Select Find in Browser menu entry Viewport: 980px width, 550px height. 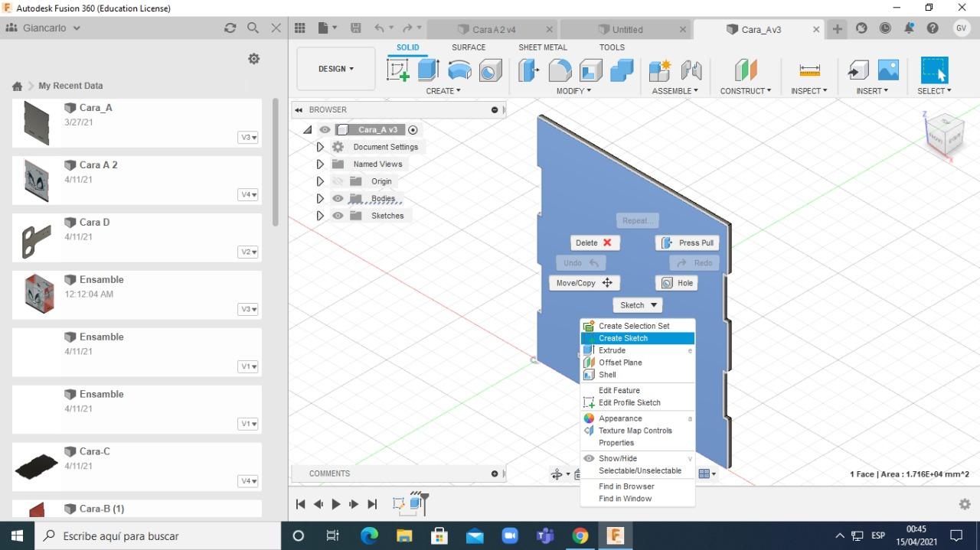click(x=638, y=487)
